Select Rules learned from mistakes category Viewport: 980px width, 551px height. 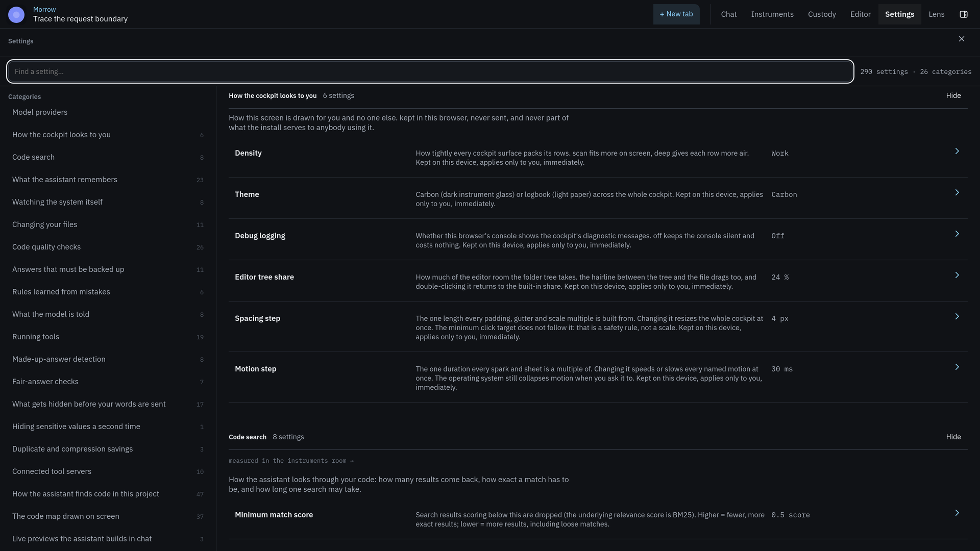tap(108, 292)
